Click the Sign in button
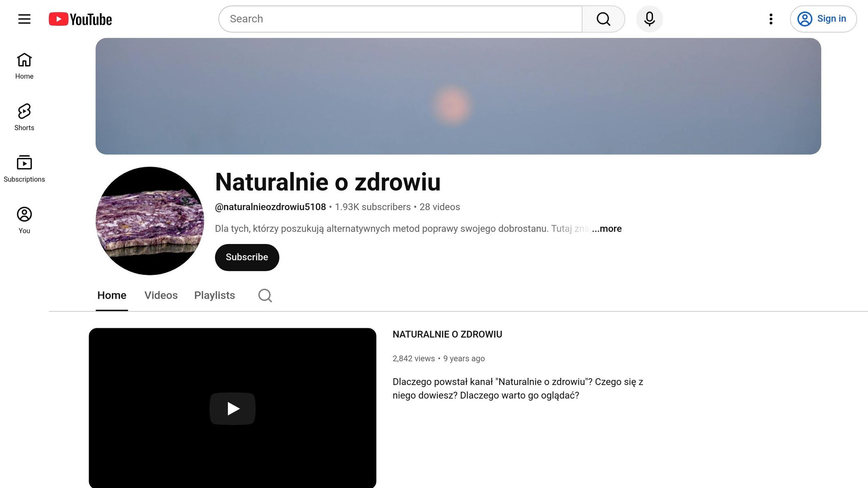 click(x=823, y=19)
